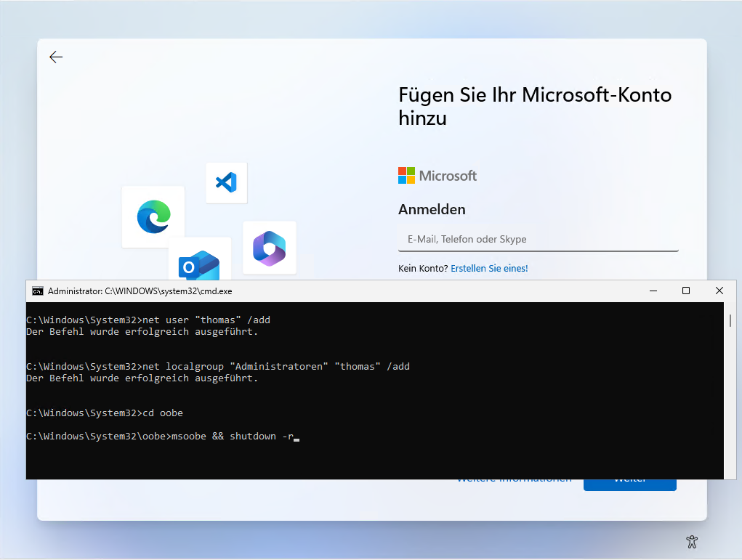Open the accessibility options icon
Image resolution: width=742 pixels, height=560 pixels.
692,542
